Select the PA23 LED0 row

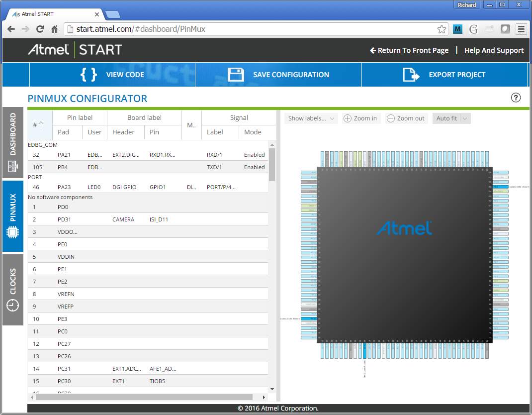[x=148, y=187]
